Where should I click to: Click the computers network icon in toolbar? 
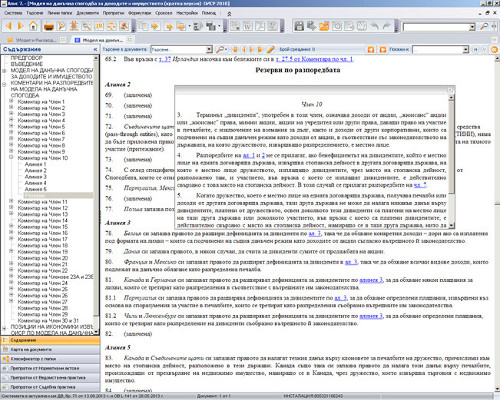[211, 26]
